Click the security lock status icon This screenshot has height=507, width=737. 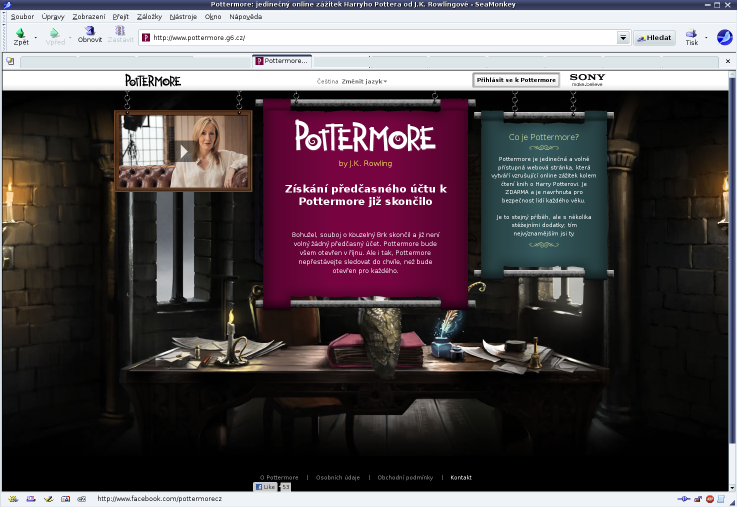tap(698, 499)
